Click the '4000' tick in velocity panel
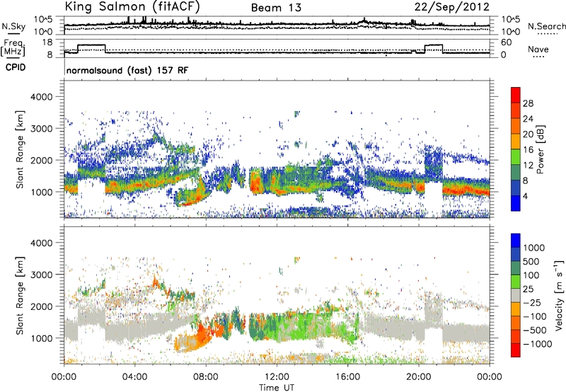Image resolution: width=566 pixels, height=392 pixels. [x=41, y=243]
